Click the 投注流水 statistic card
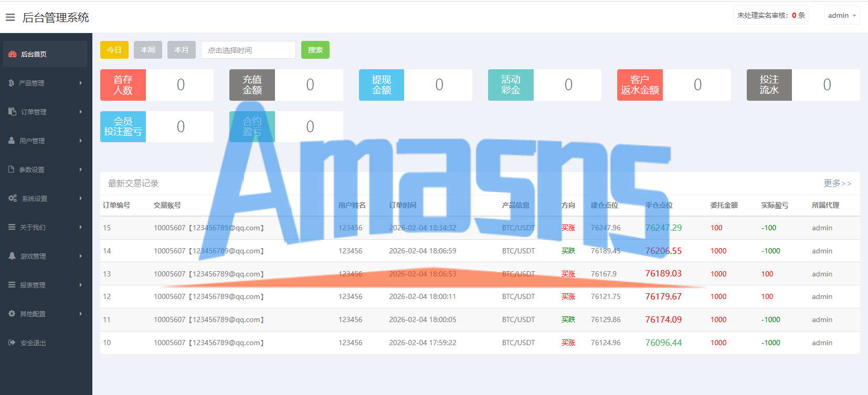This screenshot has height=395, width=868. click(x=803, y=85)
